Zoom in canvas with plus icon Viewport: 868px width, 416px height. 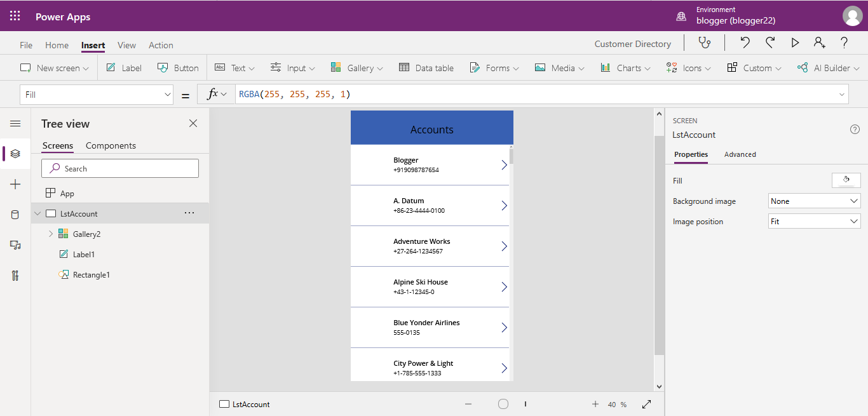pyautogui.click(x=595, y=404)
